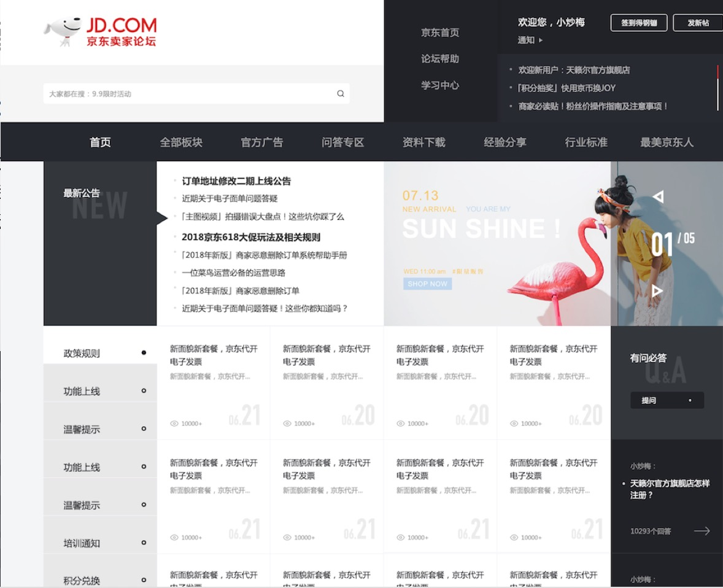Click the 签到得钢镚 button
Image resolution: width=723 pixels, height=588 pixels.
coord(638,23)
